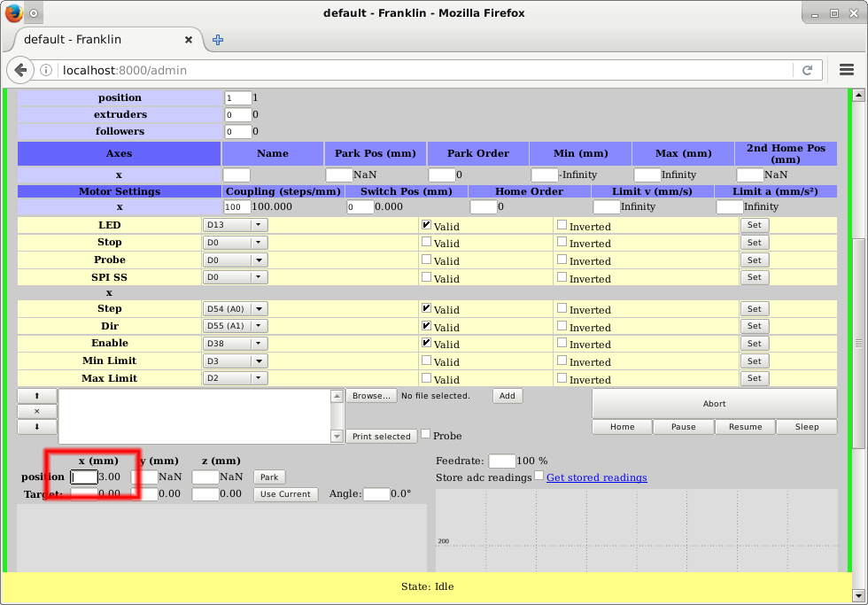Close the 'default - Franklin' tab
Screen dimensions: 868x605
pyautogui.click(x=189, y=40)
